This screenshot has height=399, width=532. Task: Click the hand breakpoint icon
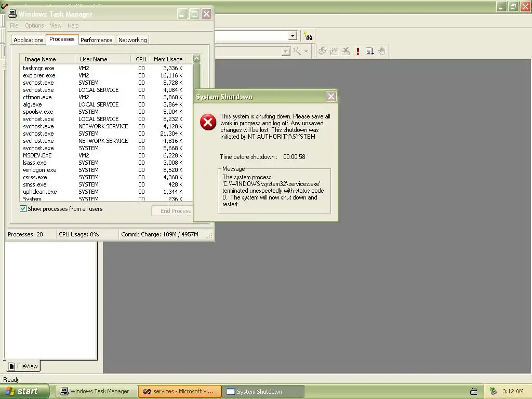[382, 51]
